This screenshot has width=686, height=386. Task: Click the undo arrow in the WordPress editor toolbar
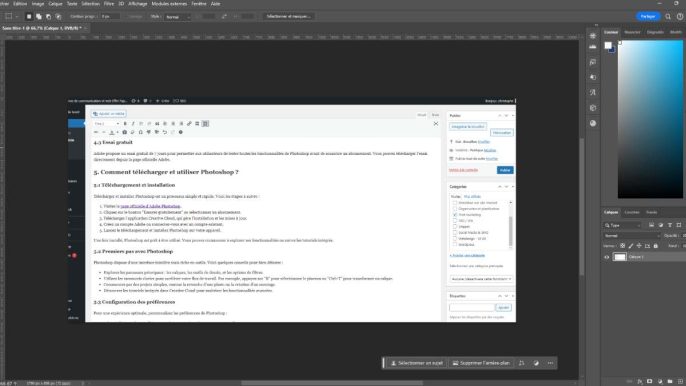click(164, 132)
